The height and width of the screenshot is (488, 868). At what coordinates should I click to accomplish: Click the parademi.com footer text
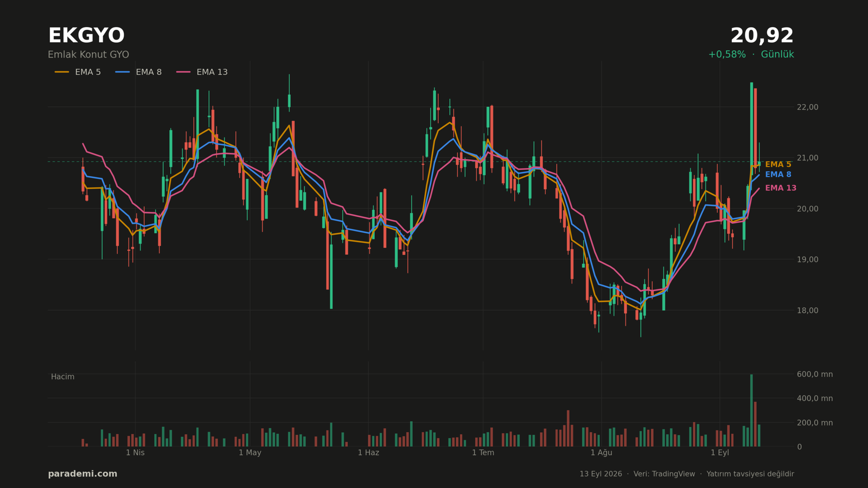point(82,474)
